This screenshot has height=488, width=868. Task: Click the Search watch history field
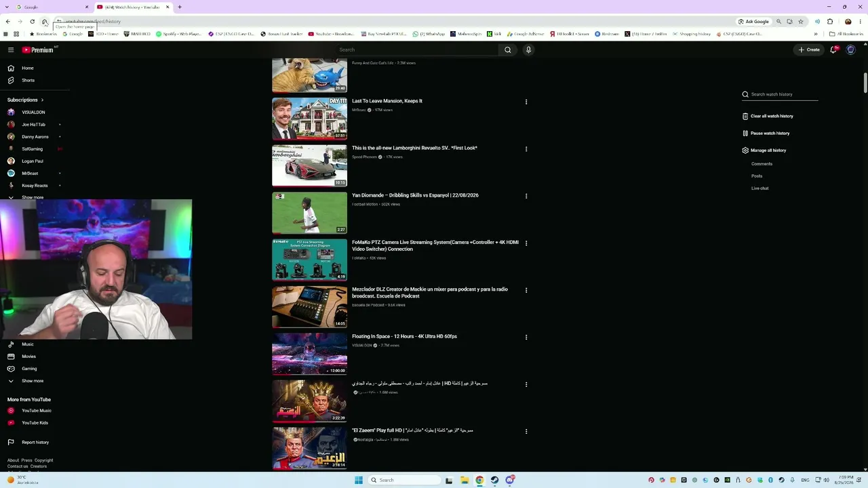780,94
